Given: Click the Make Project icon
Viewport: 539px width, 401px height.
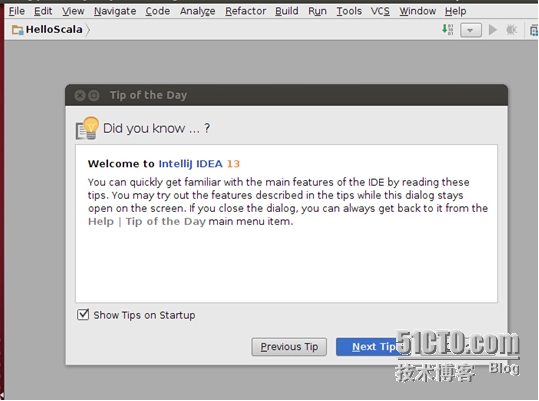Looking at the screenshot, I should click(x=448, y=30).
